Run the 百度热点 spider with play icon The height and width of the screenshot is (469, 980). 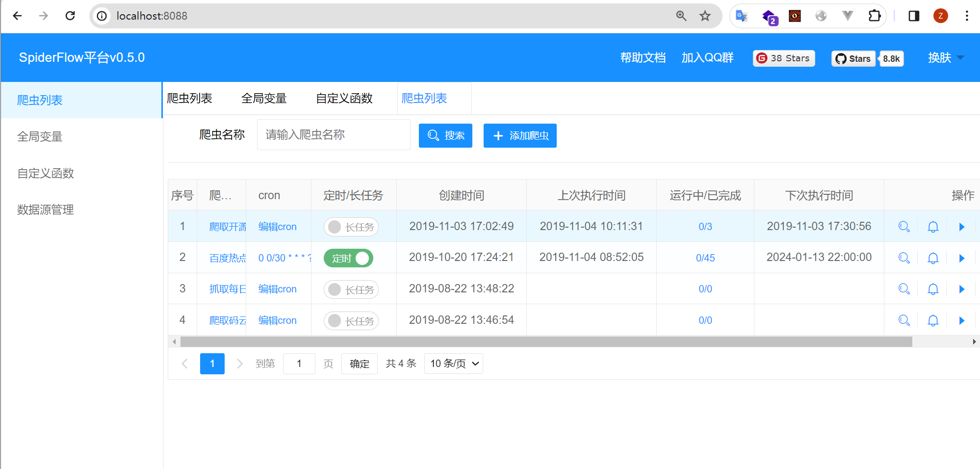coord(962,258)
